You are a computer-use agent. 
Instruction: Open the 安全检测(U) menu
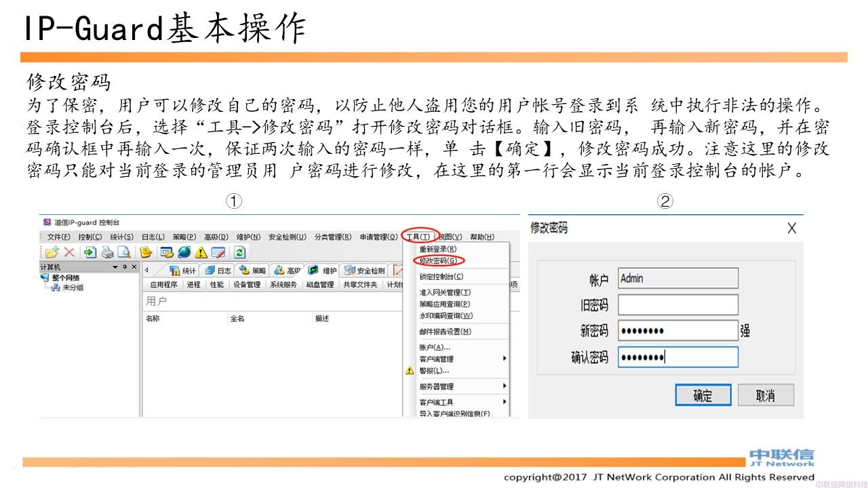click(x=288, y=237)
